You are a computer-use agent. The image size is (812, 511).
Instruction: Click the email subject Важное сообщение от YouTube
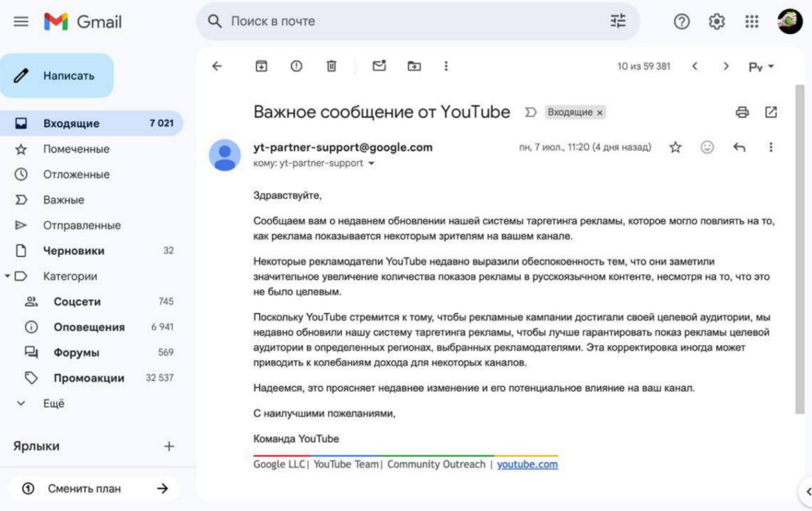click(382, 112)
